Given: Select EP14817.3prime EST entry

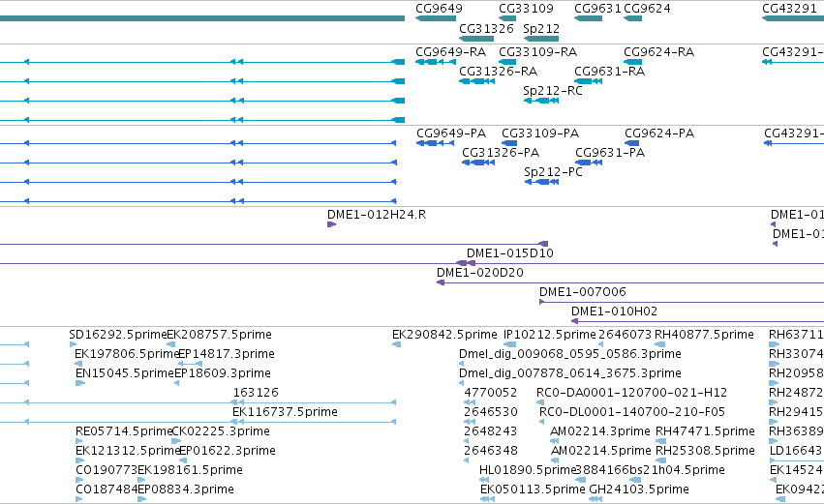Looking at the screenshot, I should coord(227,354).
